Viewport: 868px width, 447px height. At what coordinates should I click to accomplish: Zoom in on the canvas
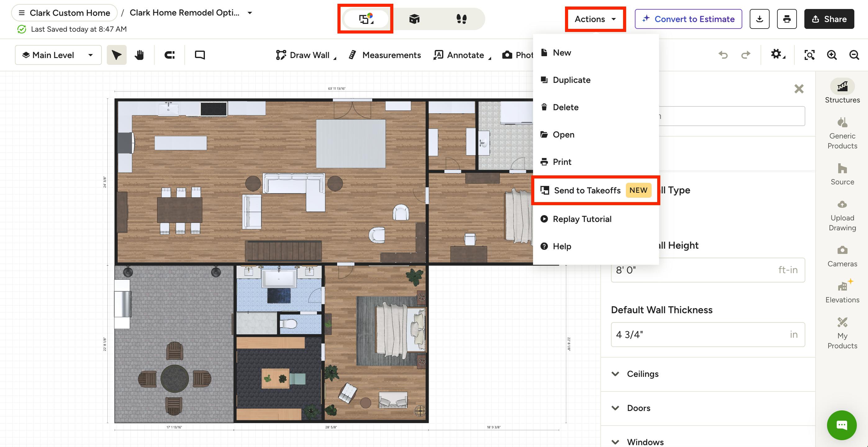click(832, 55)
